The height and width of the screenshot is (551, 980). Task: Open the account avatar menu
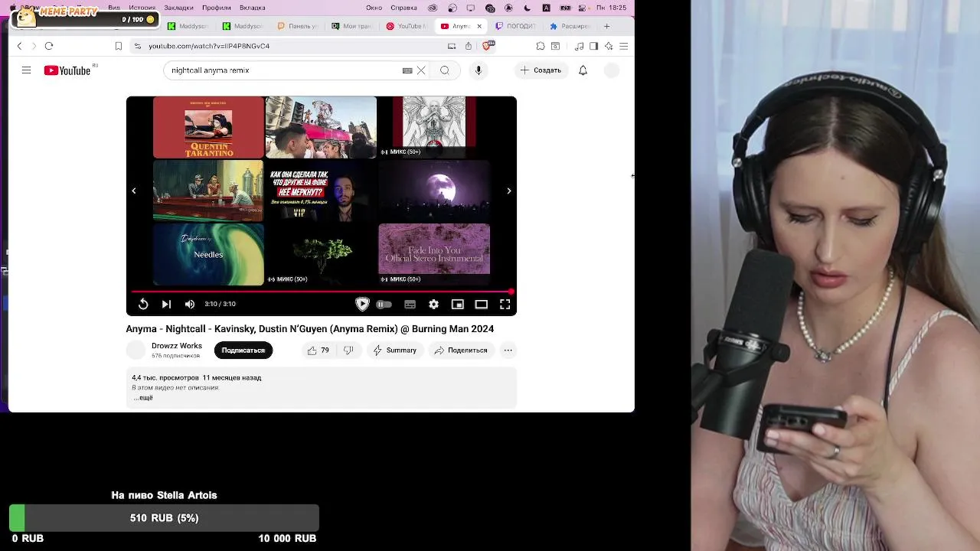point(612,70)
